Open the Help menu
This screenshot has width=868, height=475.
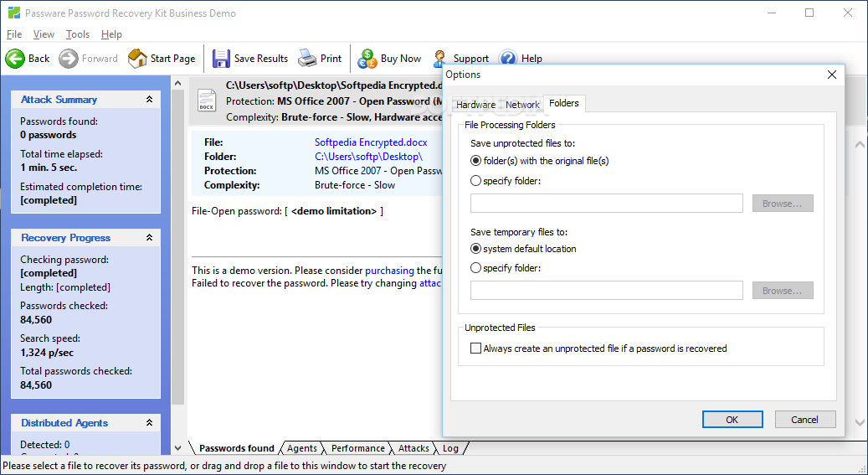111,34
